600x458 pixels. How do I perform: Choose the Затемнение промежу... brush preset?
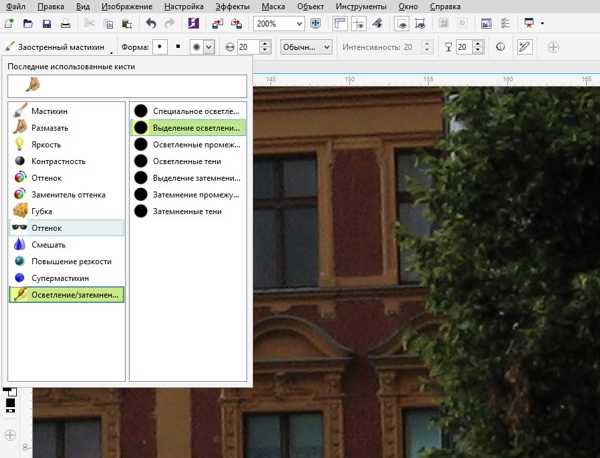tap(188, 195)
